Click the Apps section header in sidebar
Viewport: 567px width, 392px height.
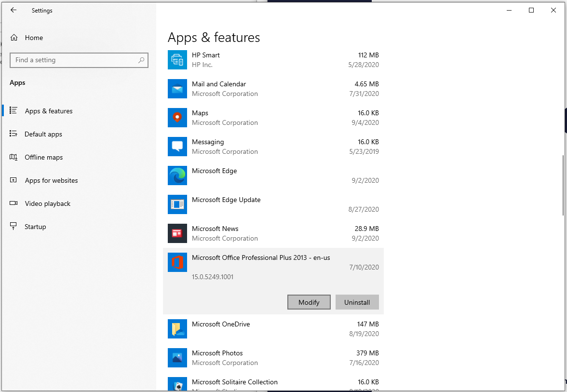(x=17, y=83)
